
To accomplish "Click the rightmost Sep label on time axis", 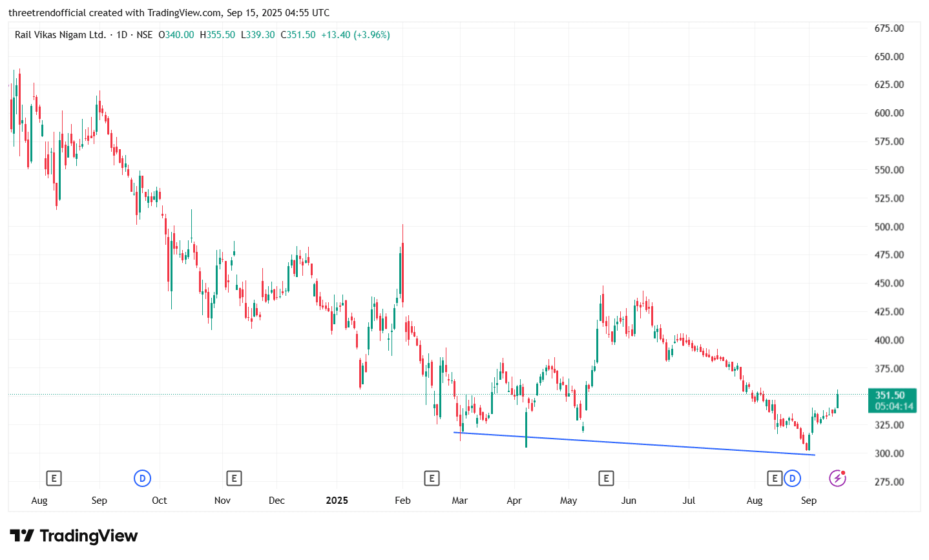I will pos(809,501).
